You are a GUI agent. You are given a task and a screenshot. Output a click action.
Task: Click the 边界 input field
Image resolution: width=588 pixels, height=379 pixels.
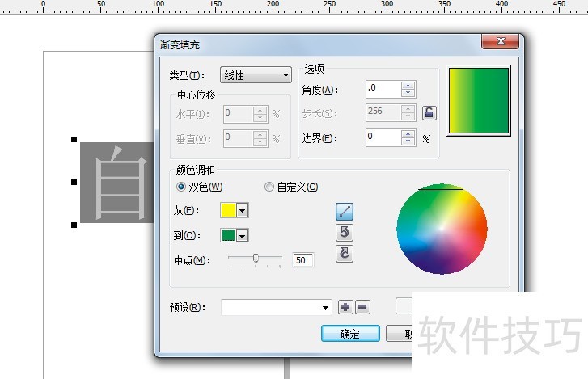[x=383, y=137]
